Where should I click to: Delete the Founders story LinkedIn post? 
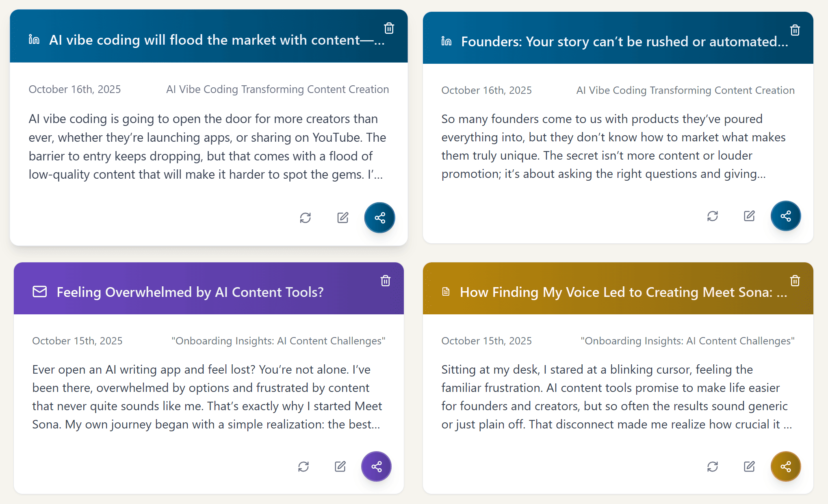pos(795,30)
